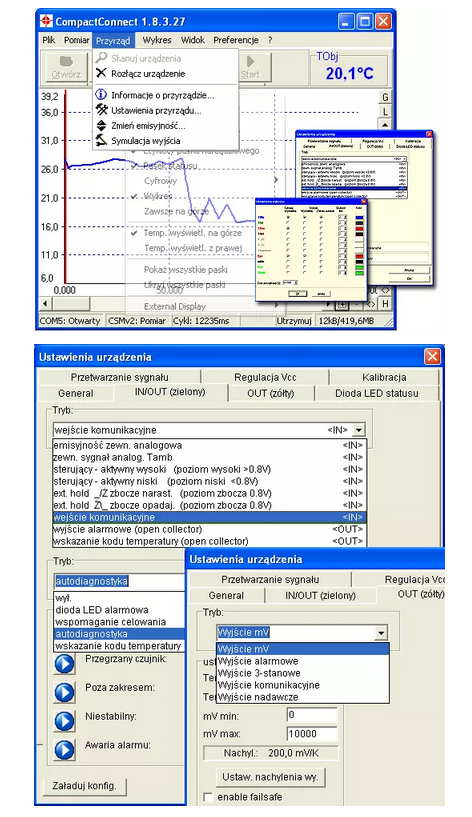Viewport: 472px width, 817px height.
Task: Expand the Tryb combo showing wejście komunikacyjne
Action: click(x=358, y=430)
